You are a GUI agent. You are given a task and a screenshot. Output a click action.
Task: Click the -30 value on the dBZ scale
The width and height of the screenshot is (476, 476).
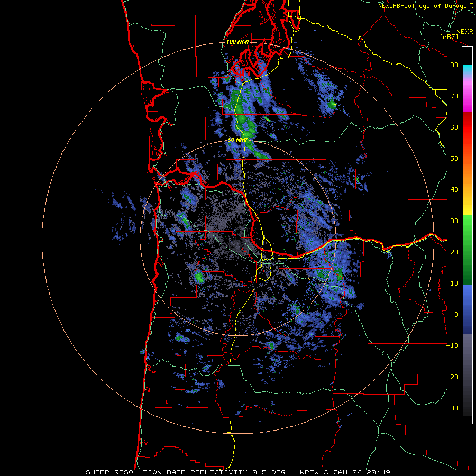point(452,408)
